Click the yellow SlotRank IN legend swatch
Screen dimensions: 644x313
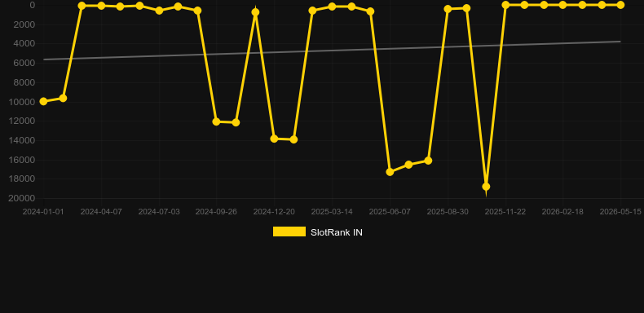(289, 231)
